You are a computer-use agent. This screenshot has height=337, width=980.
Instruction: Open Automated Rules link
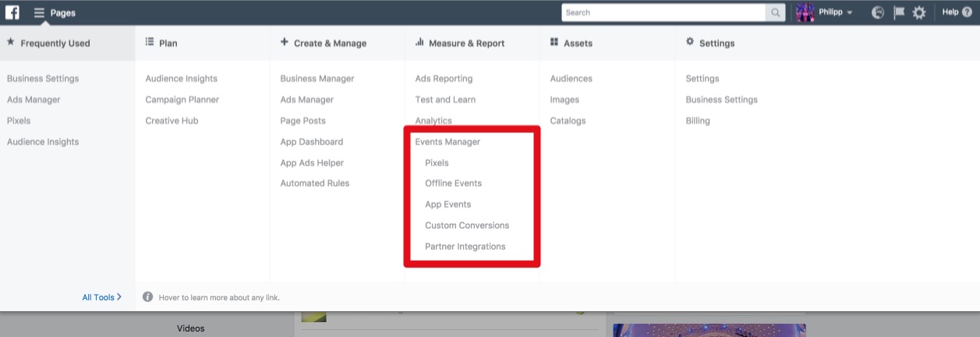[315, 183]
